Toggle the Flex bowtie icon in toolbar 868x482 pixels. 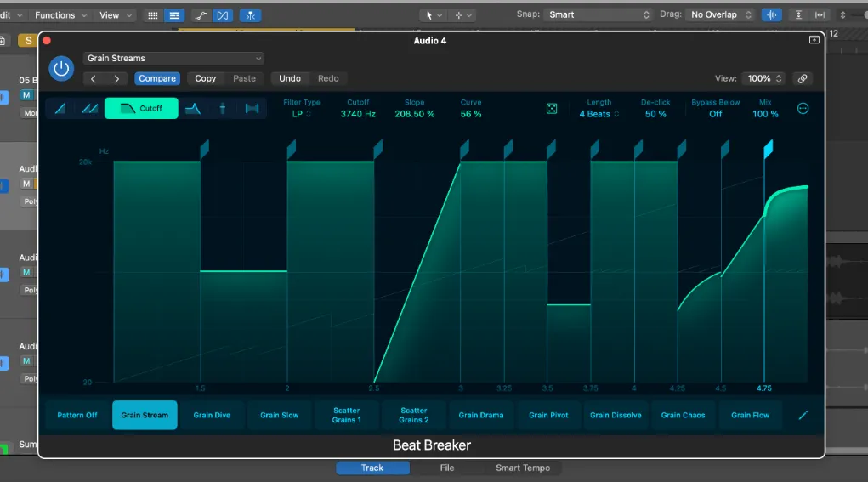click(223, 15)
